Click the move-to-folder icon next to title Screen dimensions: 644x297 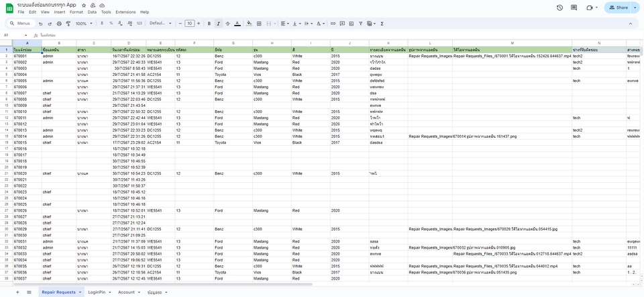(93, 5)
